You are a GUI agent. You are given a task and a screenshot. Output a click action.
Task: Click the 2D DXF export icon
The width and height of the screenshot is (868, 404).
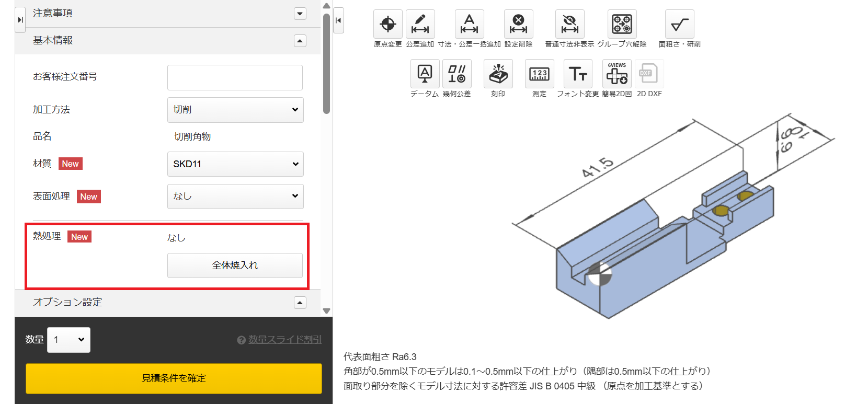click(649, 74)
